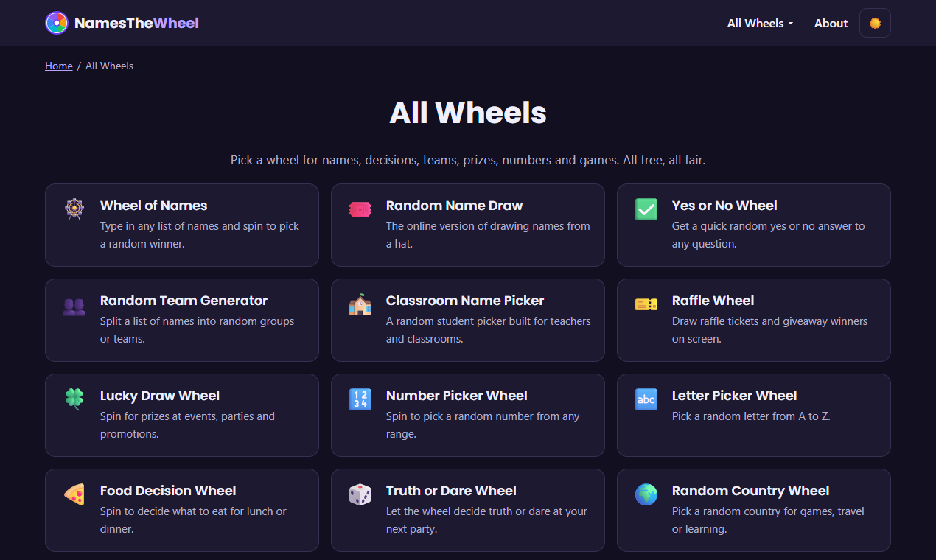Open the Wheel of Names title link

tap(153, 206)
